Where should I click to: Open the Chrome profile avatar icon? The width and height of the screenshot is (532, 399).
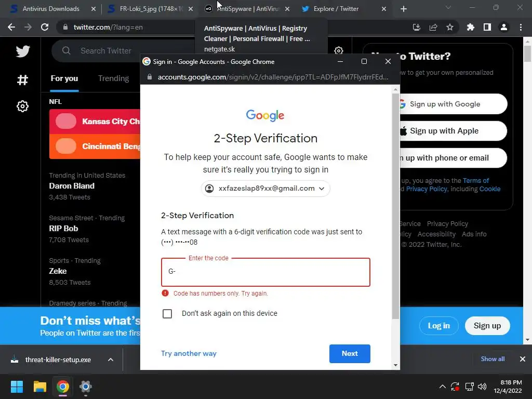click(503, 27)
